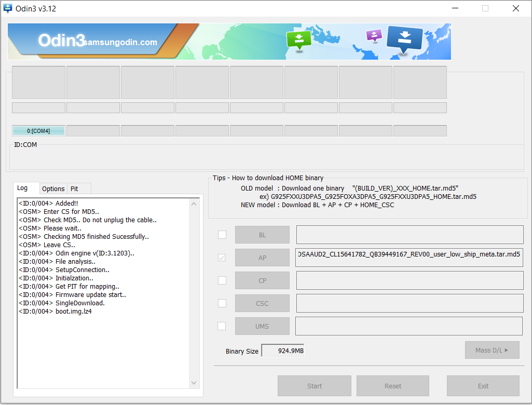Image resolution: width=532 pixels, height=405 pixels.
Task: Toggle the AP checkbox
Action: tap(222, 258)
